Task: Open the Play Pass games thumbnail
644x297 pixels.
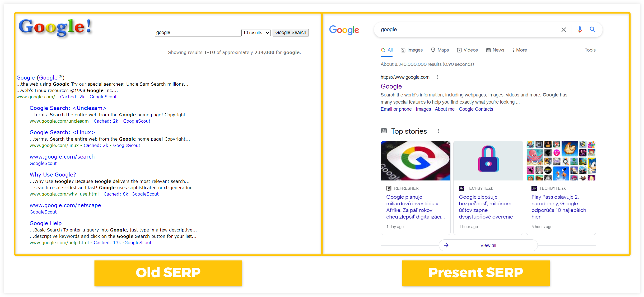Action: [561, 161]
